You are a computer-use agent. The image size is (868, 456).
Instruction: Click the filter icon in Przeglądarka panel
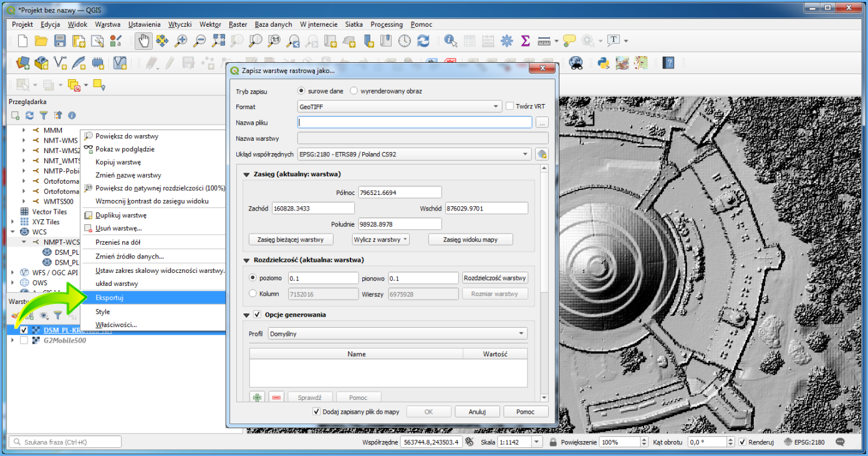point(44,115)
